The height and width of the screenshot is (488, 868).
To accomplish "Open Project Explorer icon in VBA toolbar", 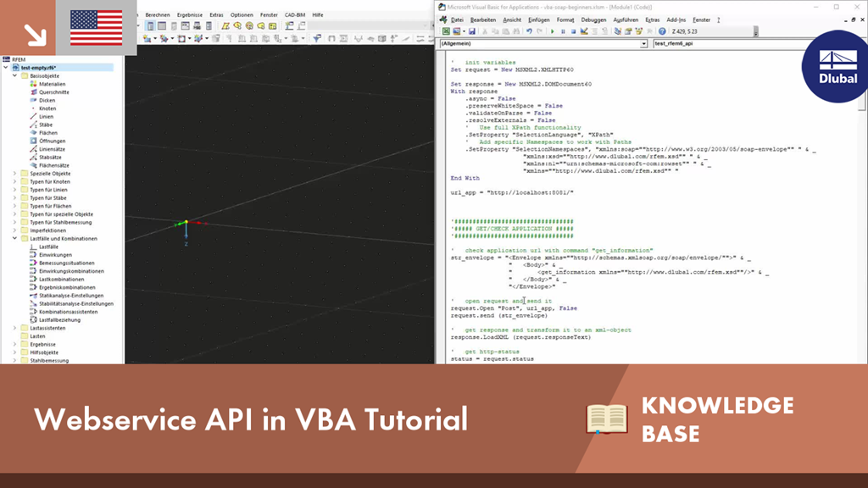I will (x=617, y=31).
